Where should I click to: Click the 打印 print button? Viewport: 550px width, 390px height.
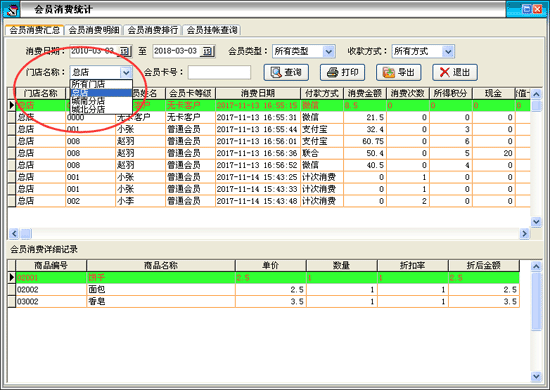click(x=342, y=72)
